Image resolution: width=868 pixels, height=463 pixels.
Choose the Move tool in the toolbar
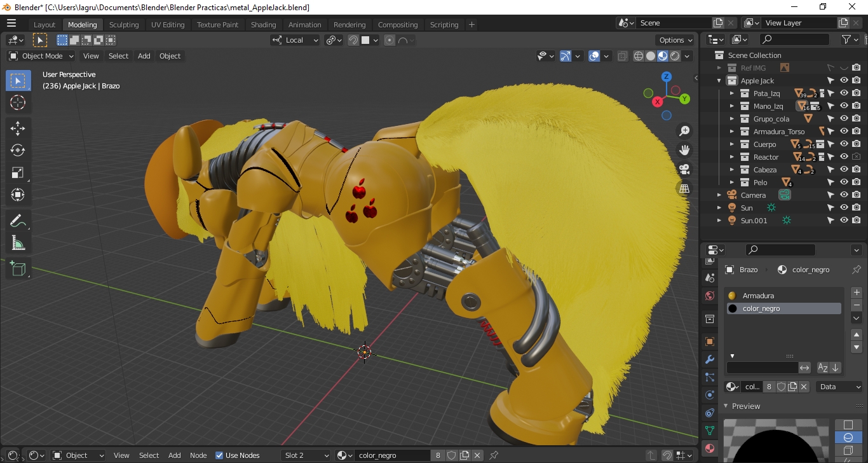(x=18, y=128)
